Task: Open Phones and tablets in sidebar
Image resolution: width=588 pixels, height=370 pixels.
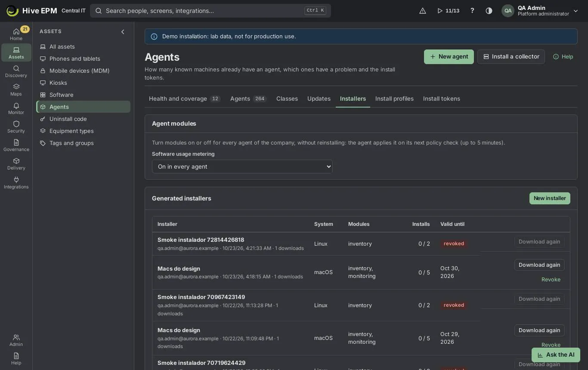Action: tap(84, 59)
